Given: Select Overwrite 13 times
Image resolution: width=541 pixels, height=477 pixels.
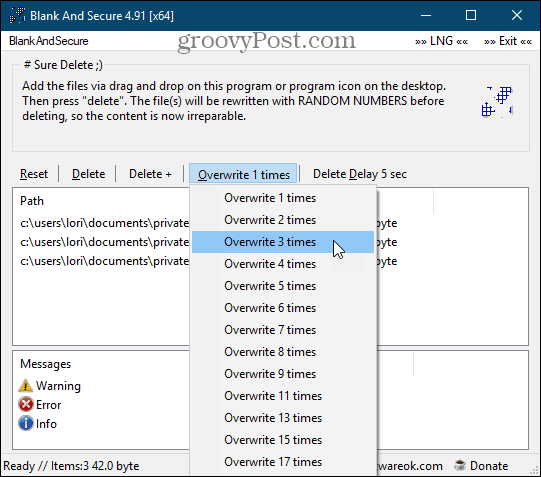Looking at the screenshot, I should point(283,418).
